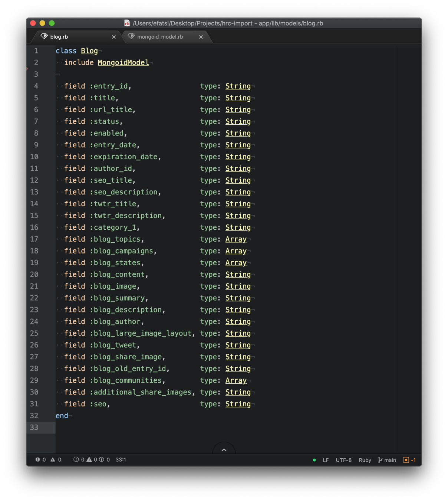Screen dimensions: 448x501
Task: Click the end keyword on line 32
Action: [x=62, y=416]
